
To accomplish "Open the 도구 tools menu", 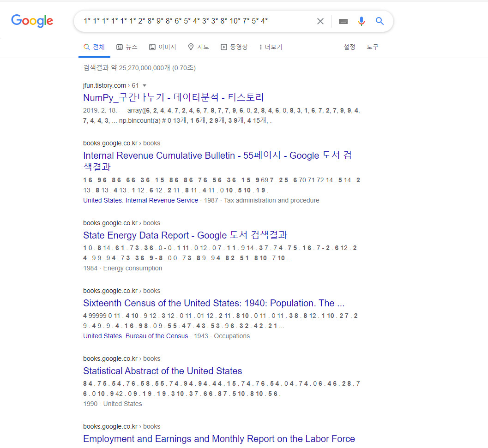I will pyautogui.click(x=372, y=47).
